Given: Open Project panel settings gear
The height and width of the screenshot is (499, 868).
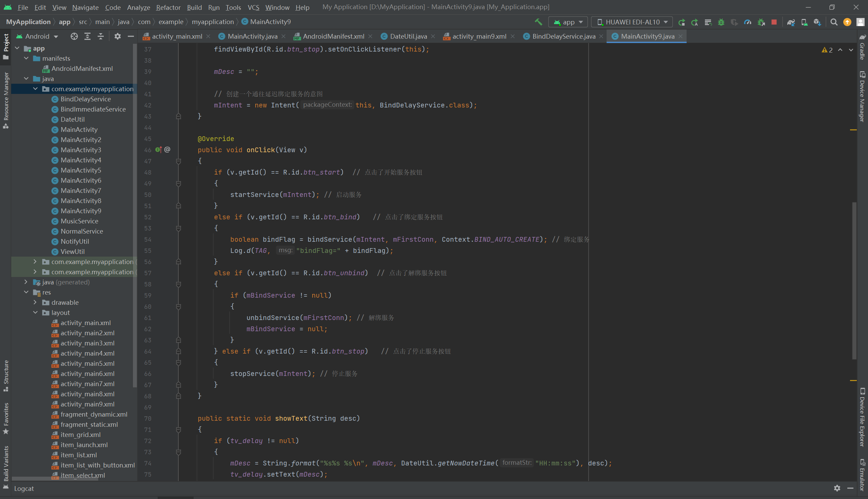Looking at the screenshot, I should tap(118, 36).
